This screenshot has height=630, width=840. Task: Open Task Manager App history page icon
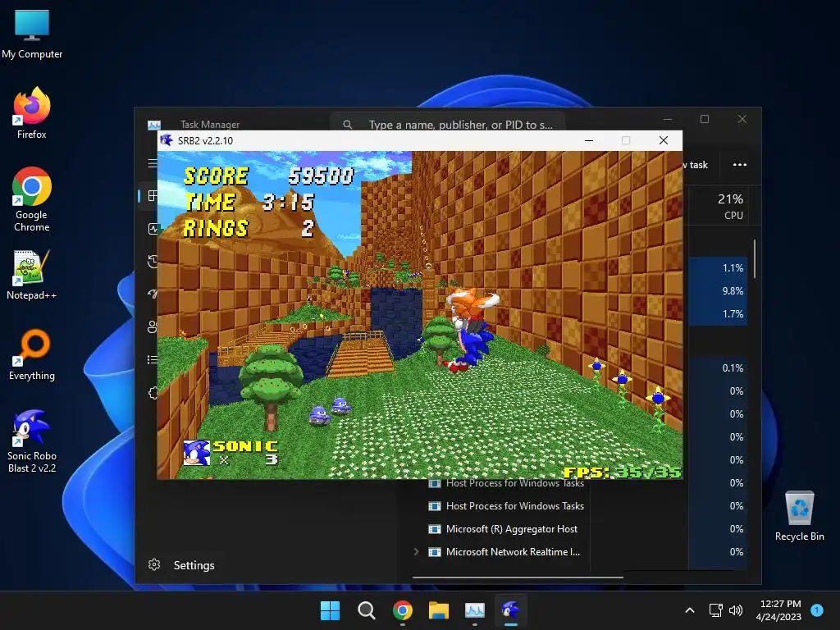[x=152, y=262]
